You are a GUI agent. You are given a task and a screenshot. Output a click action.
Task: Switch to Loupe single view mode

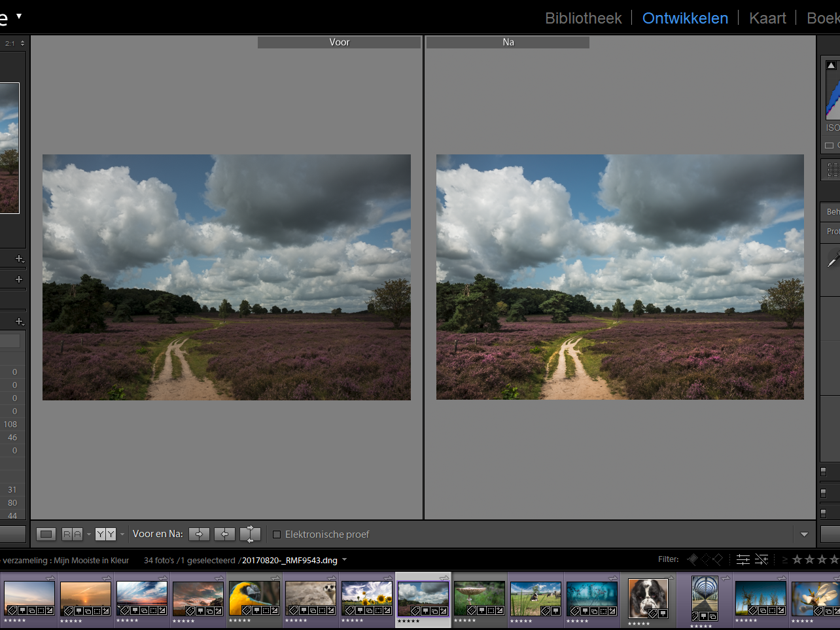pyautogui.click(x=46, y=534)
